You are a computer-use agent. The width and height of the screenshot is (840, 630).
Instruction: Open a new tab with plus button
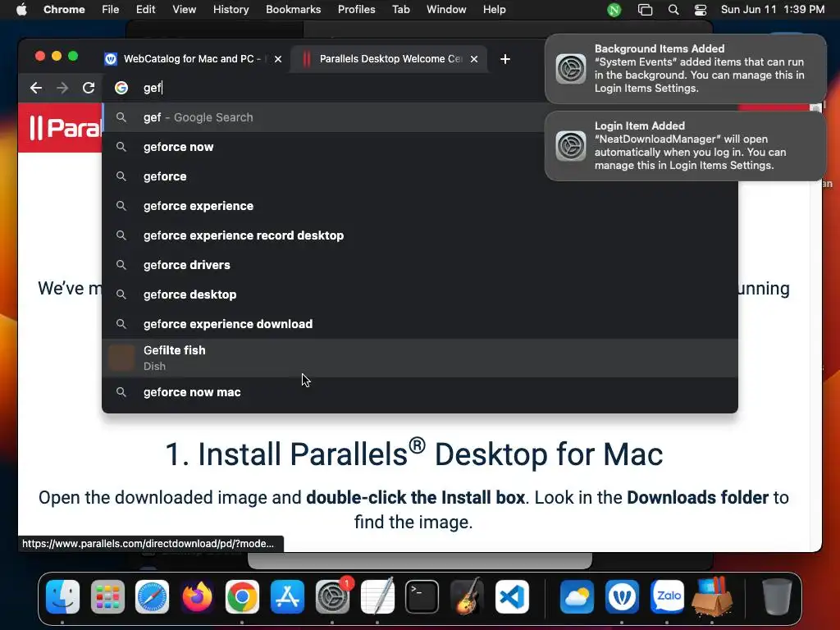pyautogui.click(x=504, y=59)
